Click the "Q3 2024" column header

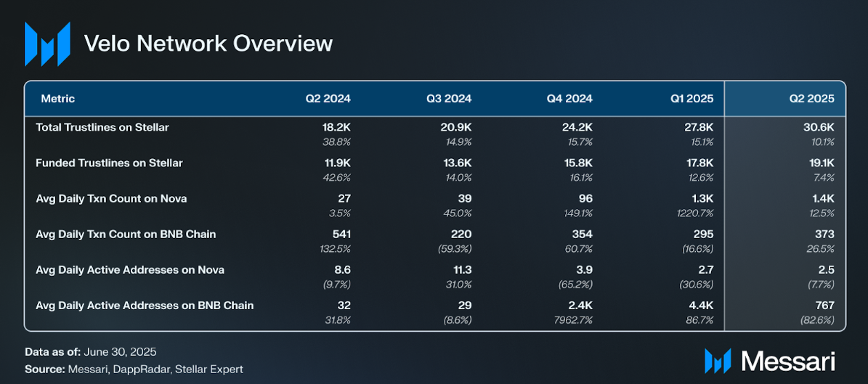pos(449,99)
